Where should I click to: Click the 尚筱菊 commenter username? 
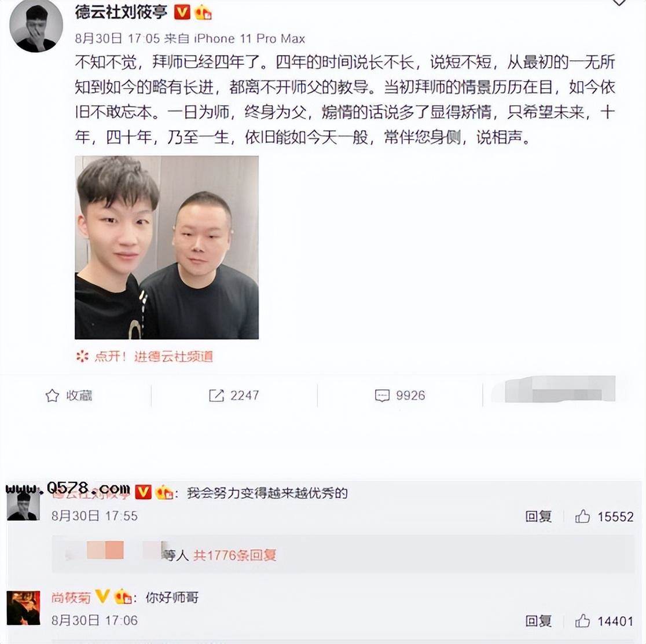(x=71, y=598)
